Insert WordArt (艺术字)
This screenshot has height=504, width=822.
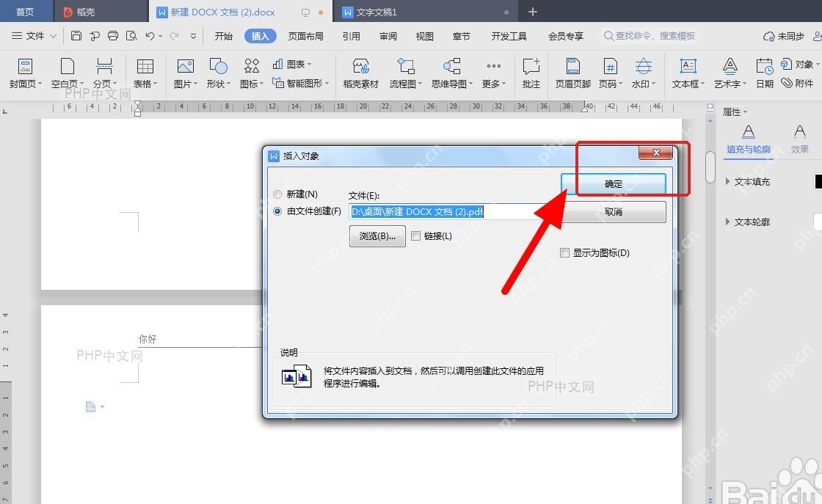730,73
